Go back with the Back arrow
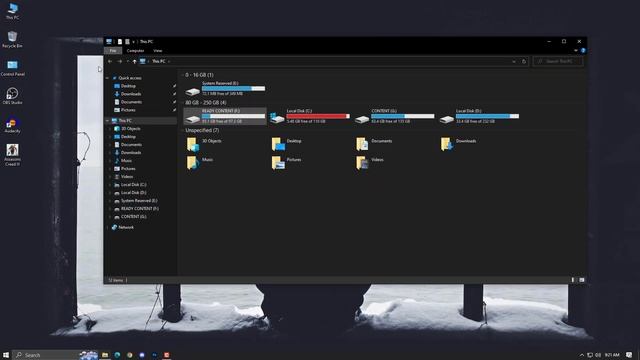The height and width of the screenshot is (360, 640). [x=110, y=61]
